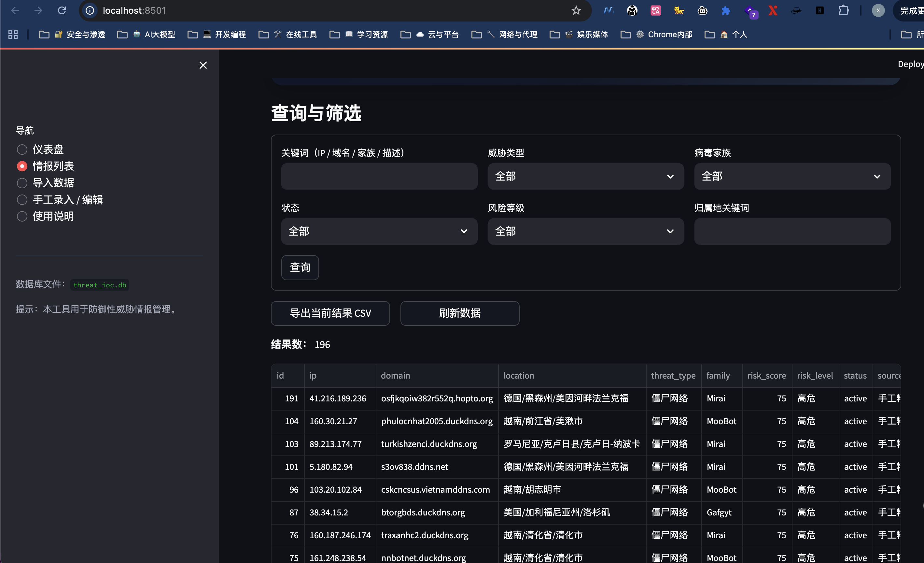Select cell osfjkqoiw382r552q.hopto.org
This screenshot has height=563, width=924.
(437, 398)
